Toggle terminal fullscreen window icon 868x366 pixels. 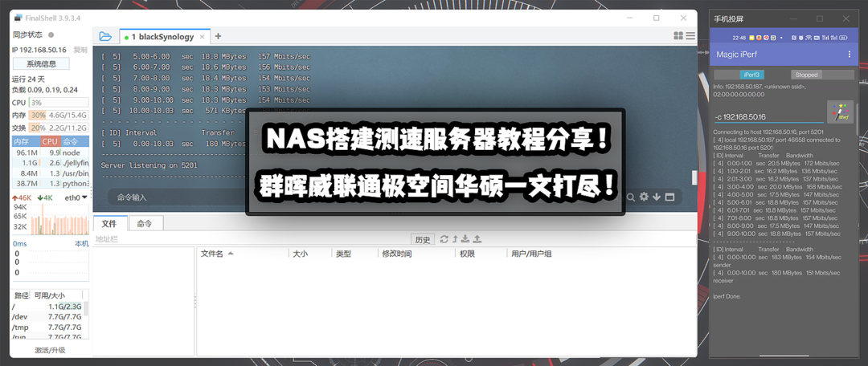point(669,197)
